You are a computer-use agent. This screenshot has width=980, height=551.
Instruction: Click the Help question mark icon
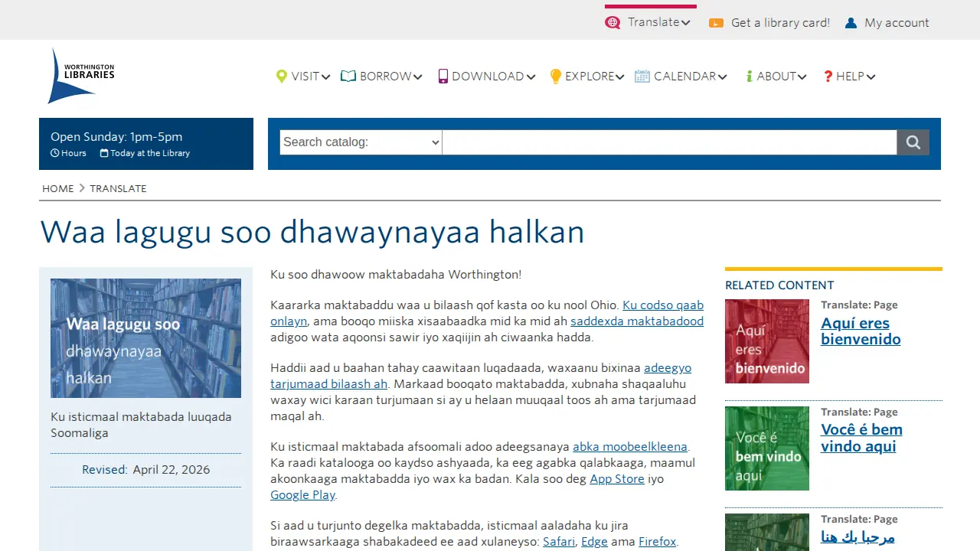[x=828, y=77]
